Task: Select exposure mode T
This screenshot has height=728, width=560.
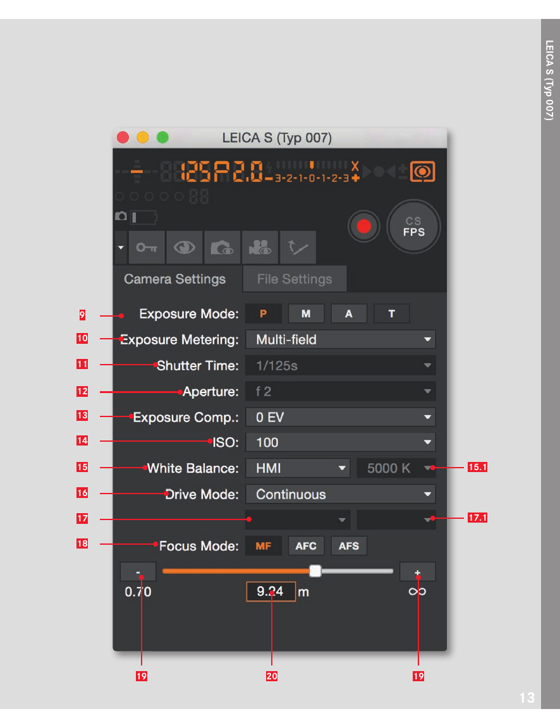Action: tap(391, 313)
